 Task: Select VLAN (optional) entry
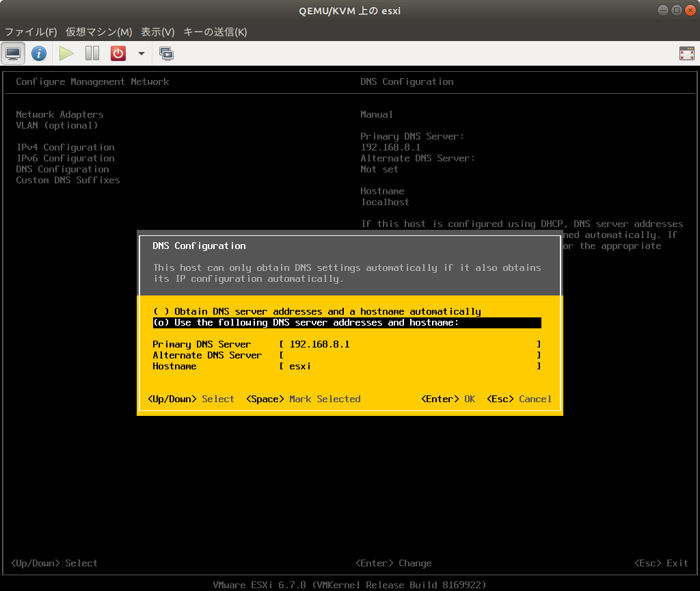57,126
